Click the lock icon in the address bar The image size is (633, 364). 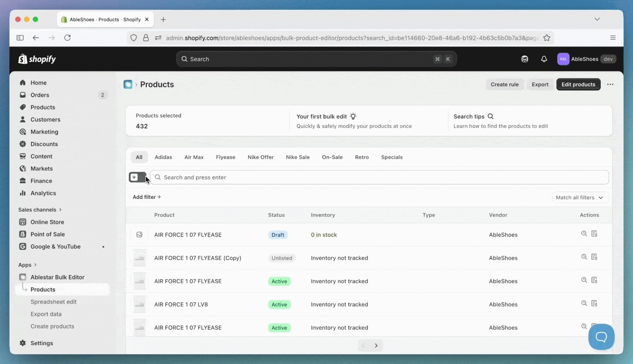[x=146, y=38]
